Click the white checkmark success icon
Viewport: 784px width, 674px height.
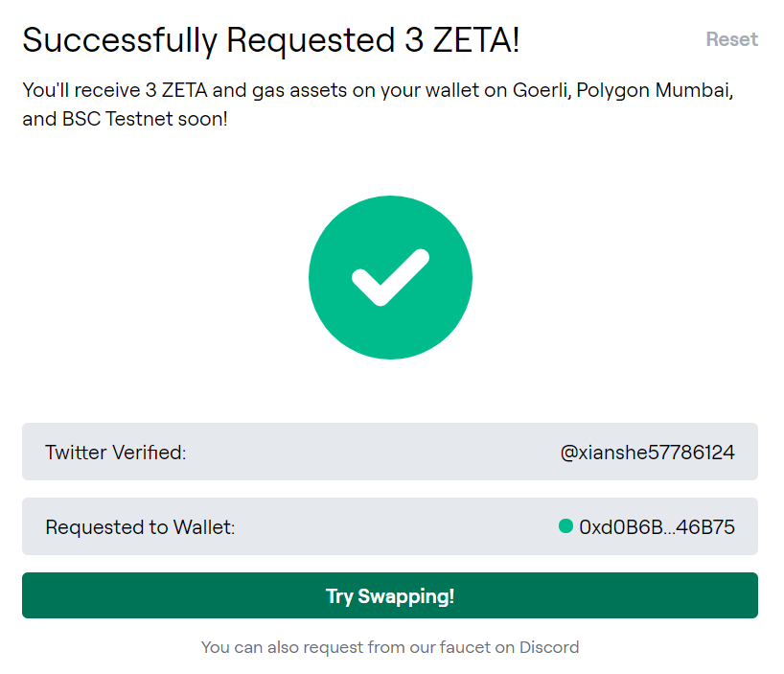[390, 277]
